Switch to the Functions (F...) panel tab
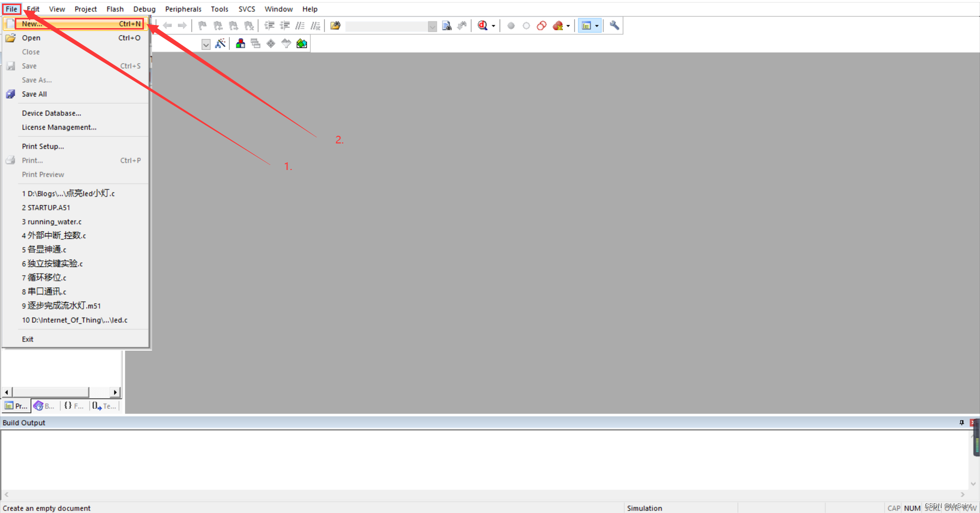This screenshot has height=513, width=980. click(74, 406)
